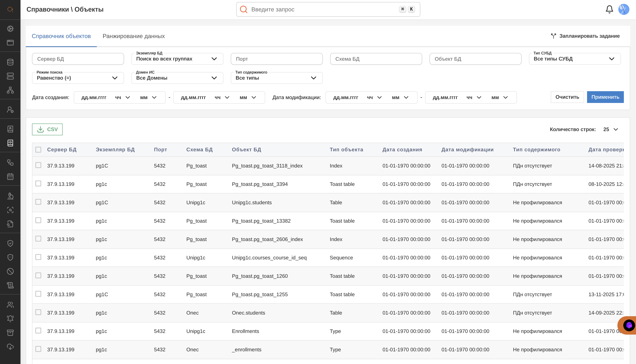The image size is (636, 364).
Task: Click the calendar sidebar icon
Action: 10,177
